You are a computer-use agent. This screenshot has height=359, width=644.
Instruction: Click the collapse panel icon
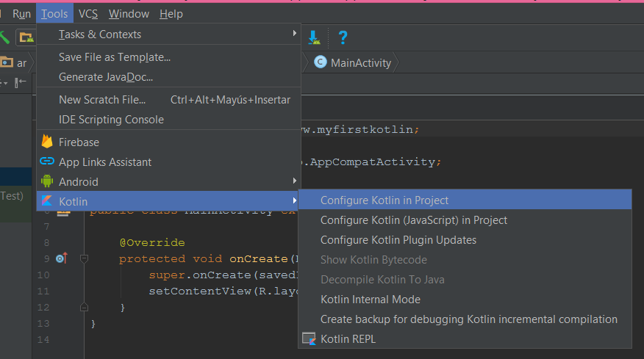[20, 82]
